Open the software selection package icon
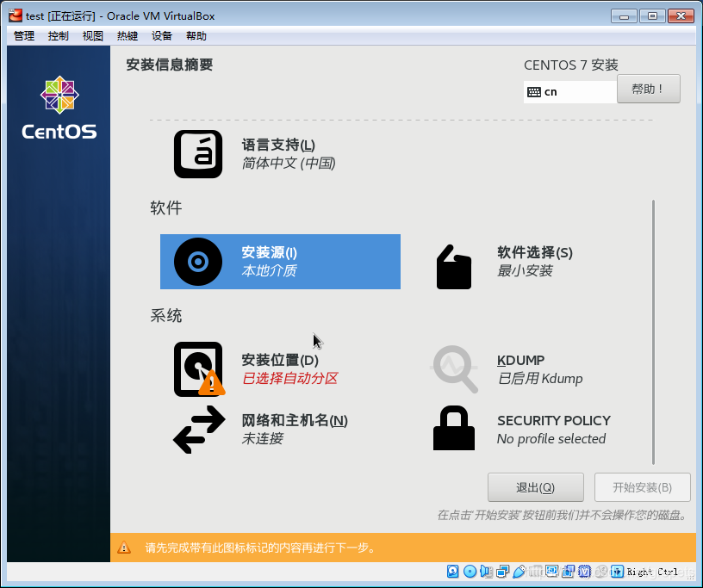The image size is (703, 588). [x=454, y=267]
